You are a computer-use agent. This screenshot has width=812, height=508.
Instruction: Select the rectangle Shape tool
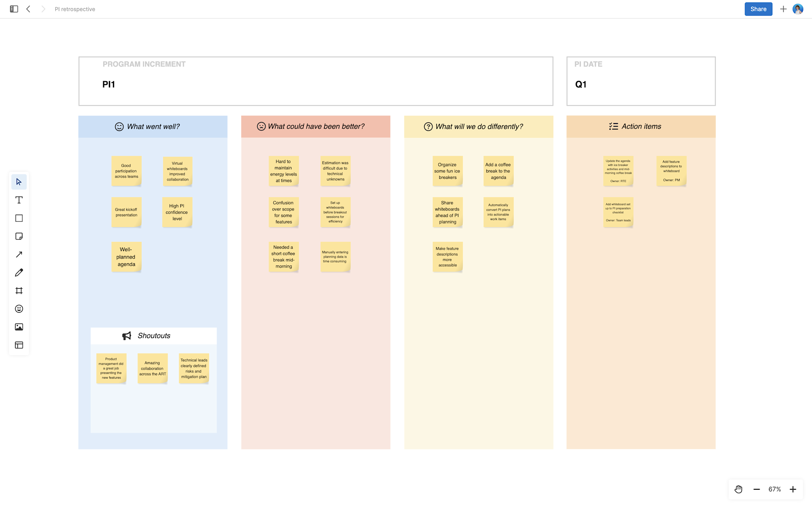[x=19, y=218]
